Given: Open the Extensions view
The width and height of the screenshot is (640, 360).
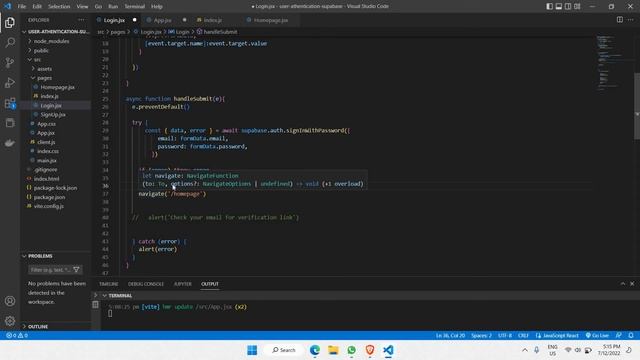Looking at the screenshot, I should (x=10, y=103).
